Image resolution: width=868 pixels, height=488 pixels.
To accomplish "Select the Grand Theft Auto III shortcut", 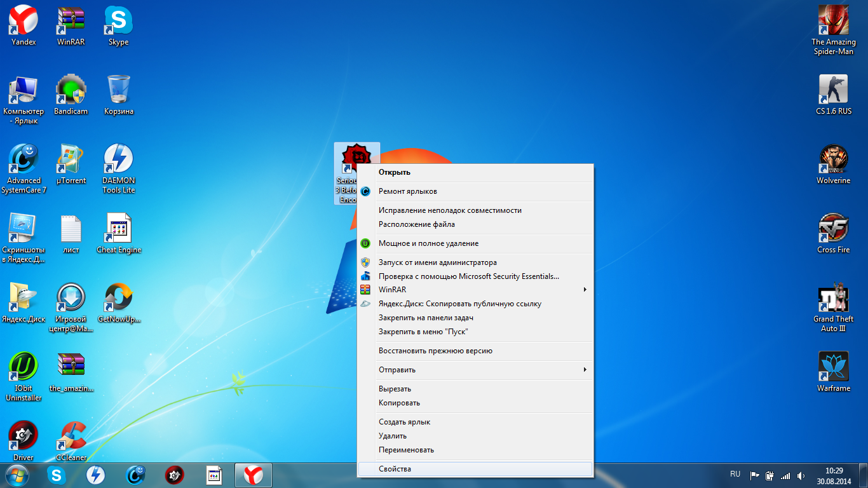I will [834, 308].
